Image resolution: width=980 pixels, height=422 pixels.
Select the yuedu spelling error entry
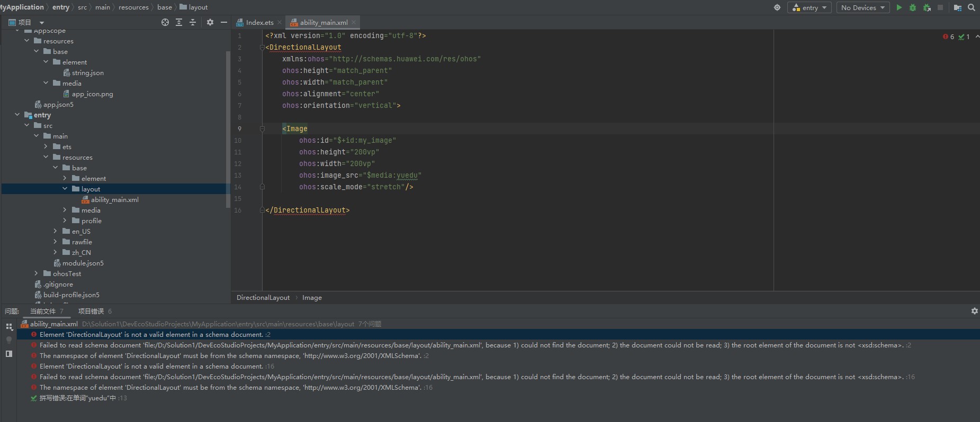point(78,398)
